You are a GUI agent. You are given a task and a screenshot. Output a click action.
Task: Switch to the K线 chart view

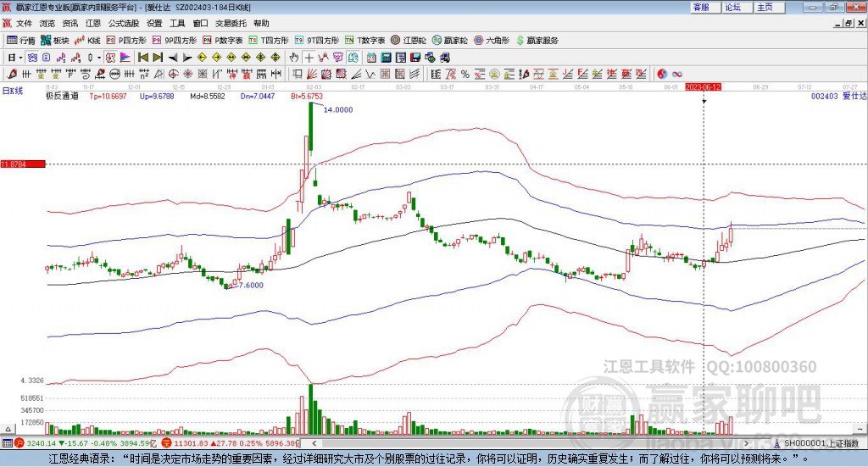point(87,41)
